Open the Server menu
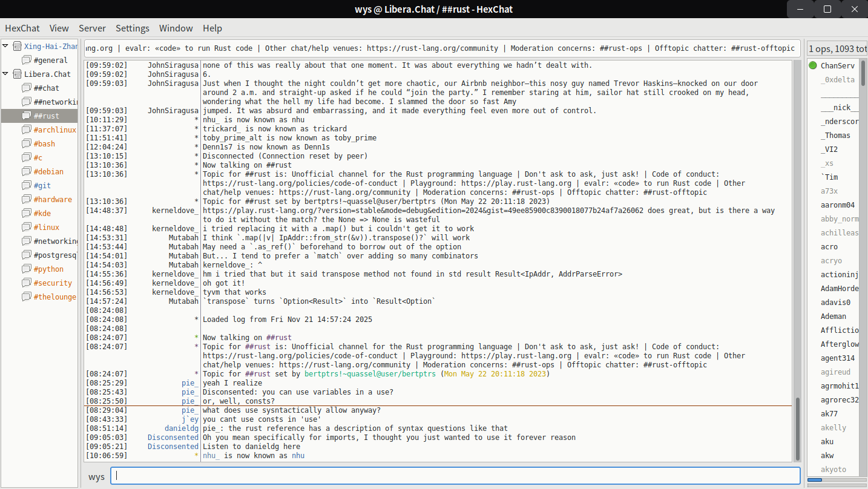Viewport: 868px width, 489px height. 92,28
